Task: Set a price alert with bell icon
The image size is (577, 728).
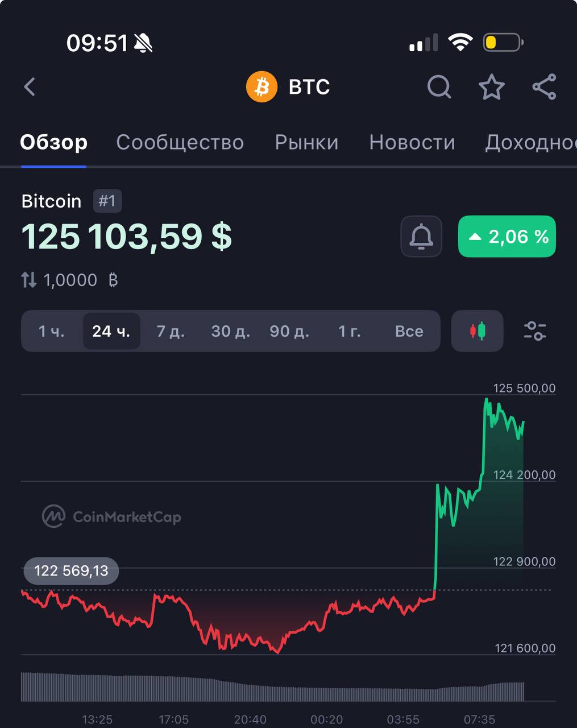Action: coord(421,237)
